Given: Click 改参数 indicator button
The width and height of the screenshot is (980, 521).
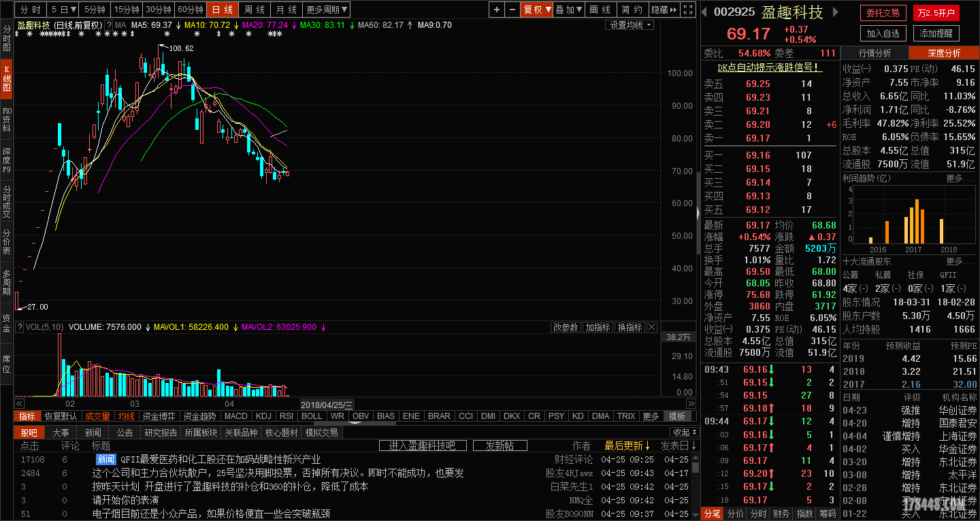Looking at the screenshot, I should (566, 327).
